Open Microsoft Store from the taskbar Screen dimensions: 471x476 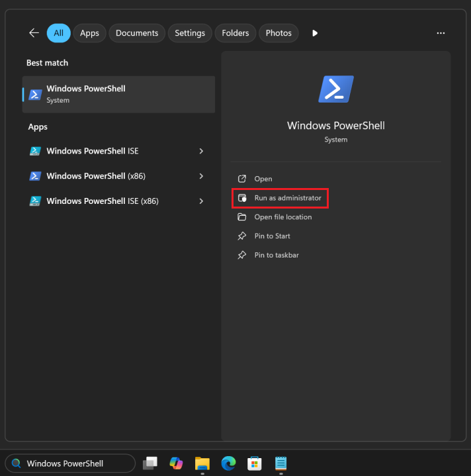pos(255,463)
